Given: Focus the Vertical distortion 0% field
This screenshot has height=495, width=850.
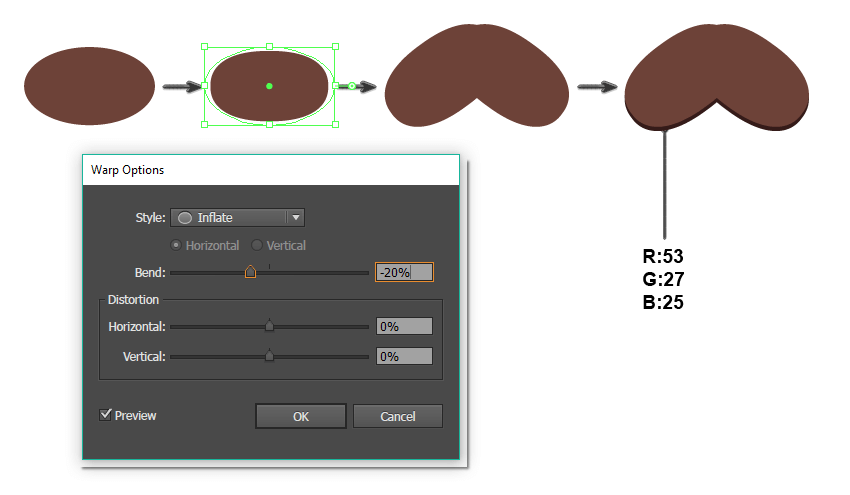Looking at the screenshot, I should pos(404,356).
